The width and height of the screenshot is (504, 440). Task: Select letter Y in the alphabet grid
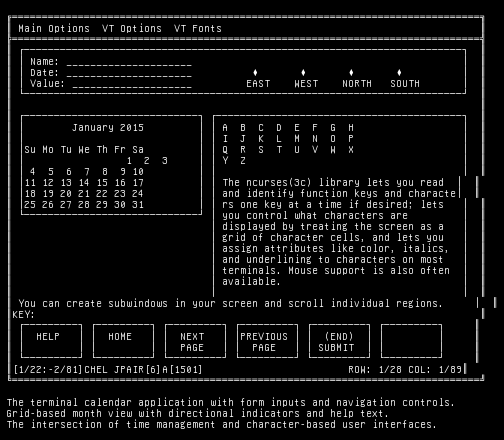(x=225, y=161)
